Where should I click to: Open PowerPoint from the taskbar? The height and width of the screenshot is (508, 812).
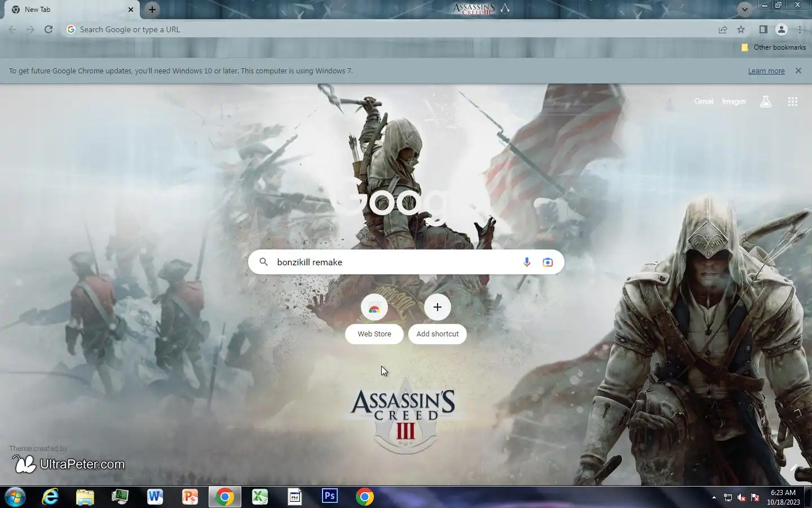click(190, 497)
